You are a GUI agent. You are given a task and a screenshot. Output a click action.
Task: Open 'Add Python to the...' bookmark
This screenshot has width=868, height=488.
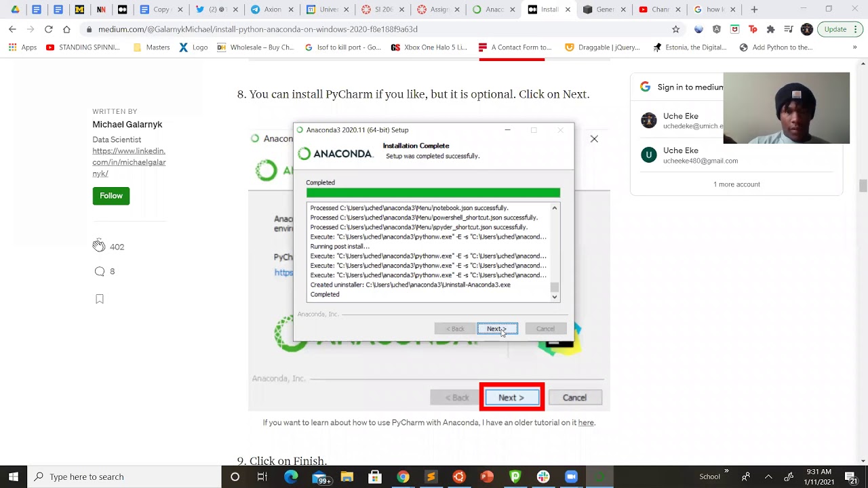click(776, 47)
